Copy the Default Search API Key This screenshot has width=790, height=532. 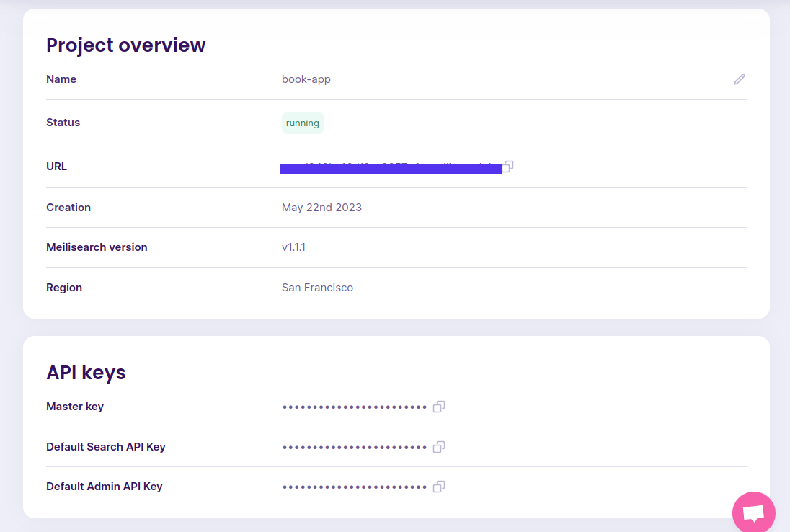coord(439,447)
